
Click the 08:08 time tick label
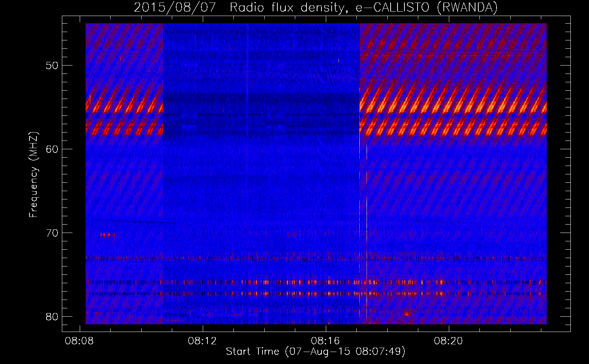(79, 341)
